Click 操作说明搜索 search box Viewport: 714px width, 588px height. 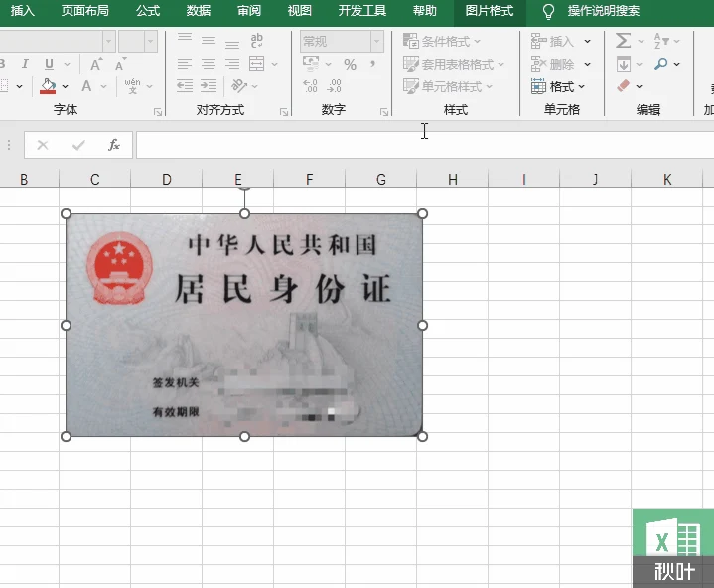(604, 11)
